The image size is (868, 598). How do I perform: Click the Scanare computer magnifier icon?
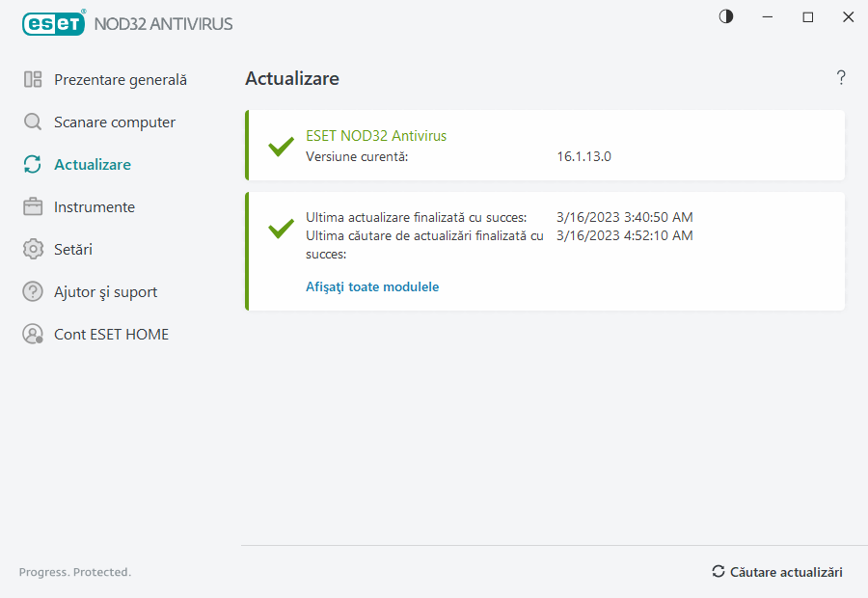tap(33, 122)
